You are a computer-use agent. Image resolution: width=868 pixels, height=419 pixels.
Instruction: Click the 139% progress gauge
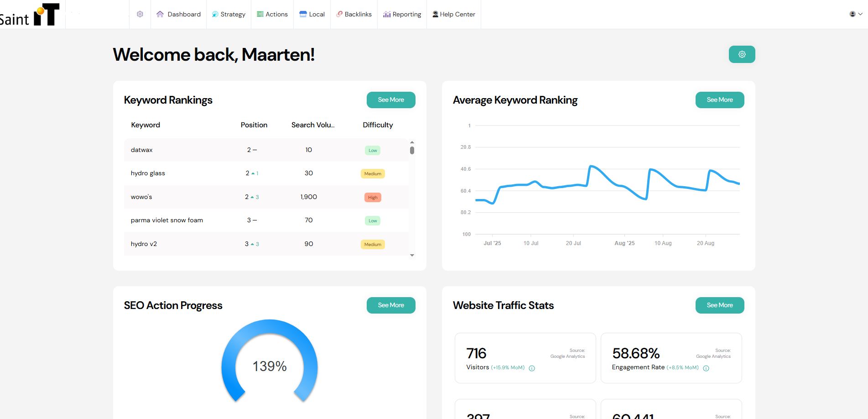pyautogui.click(x=270, y=361)
